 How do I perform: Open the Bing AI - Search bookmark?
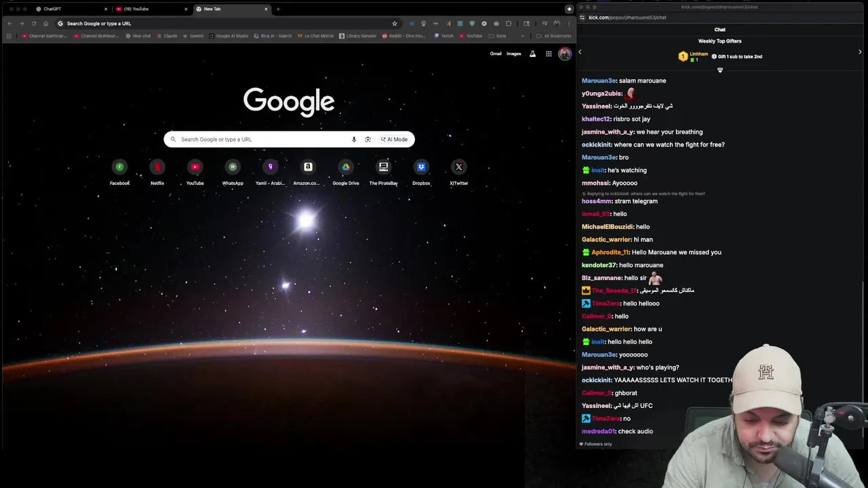coord(273,36)
